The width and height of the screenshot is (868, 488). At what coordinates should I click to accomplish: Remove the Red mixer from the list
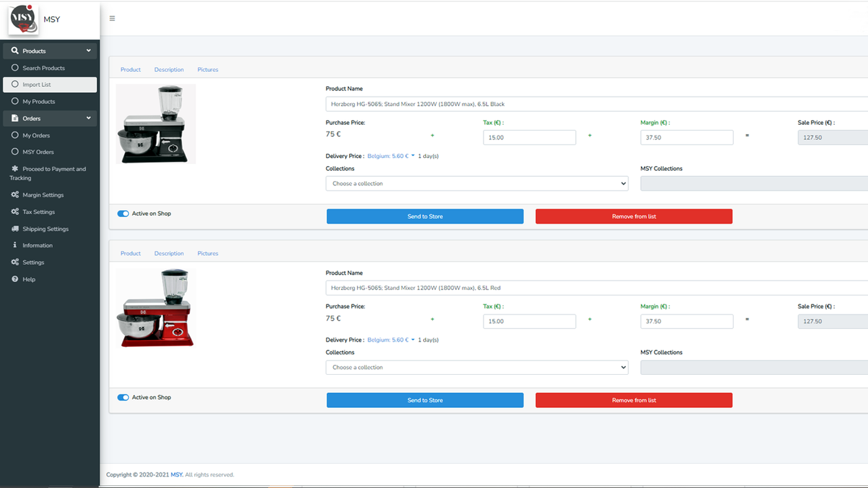point(633,400)
